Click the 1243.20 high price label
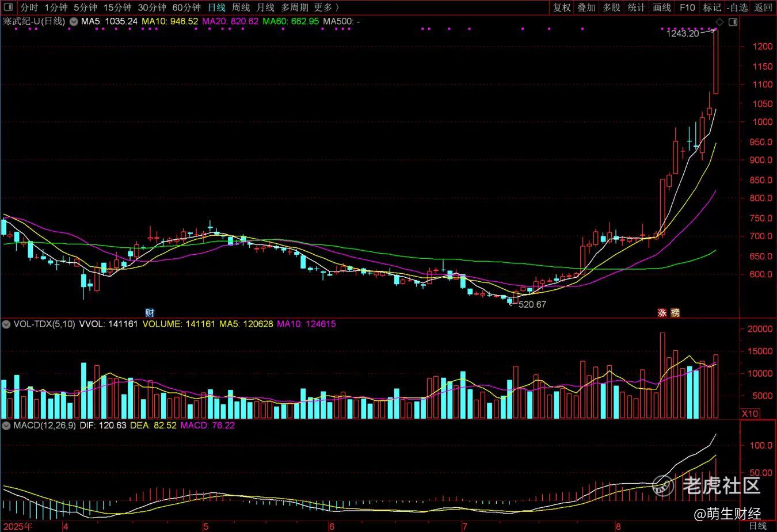 point(683,33)
